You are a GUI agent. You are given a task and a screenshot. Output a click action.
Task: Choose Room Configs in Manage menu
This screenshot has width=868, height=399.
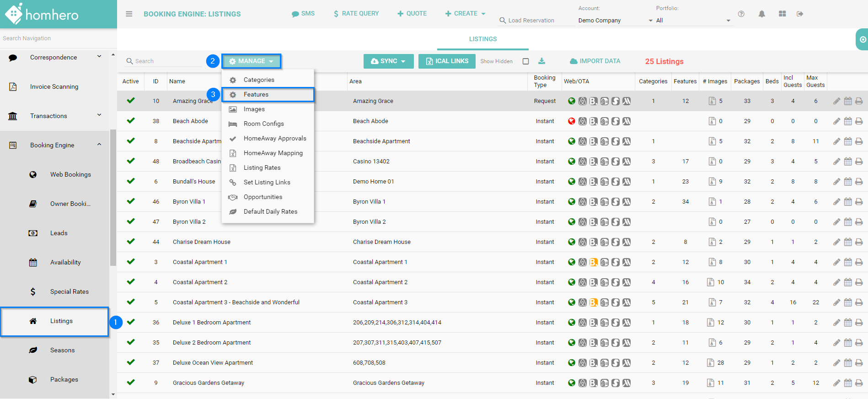(263, 124)
